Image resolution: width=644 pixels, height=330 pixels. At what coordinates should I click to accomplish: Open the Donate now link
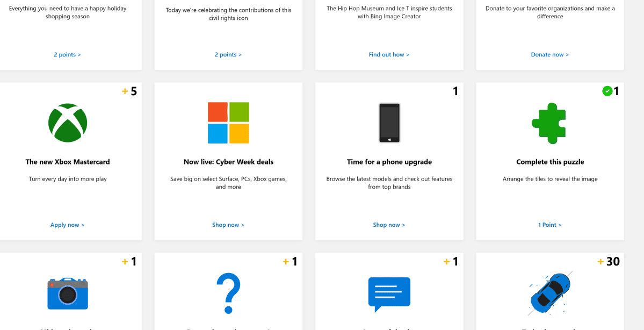tap(549, 54)
